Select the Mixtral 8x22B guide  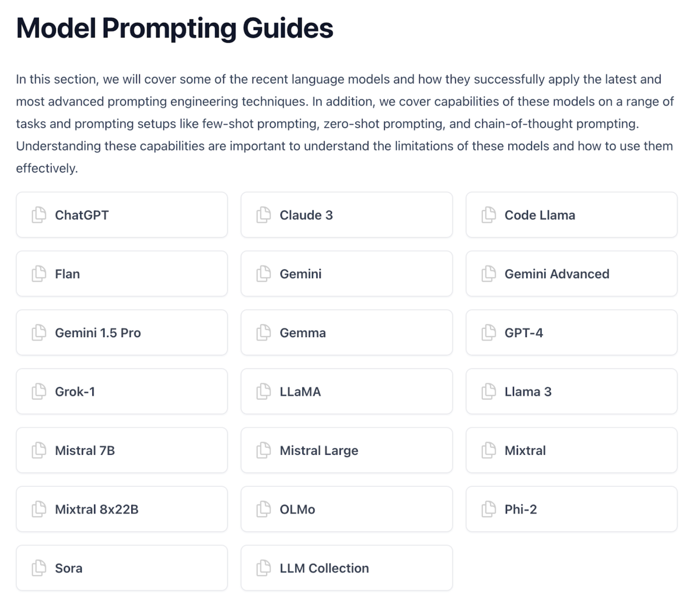coord(122,509)
